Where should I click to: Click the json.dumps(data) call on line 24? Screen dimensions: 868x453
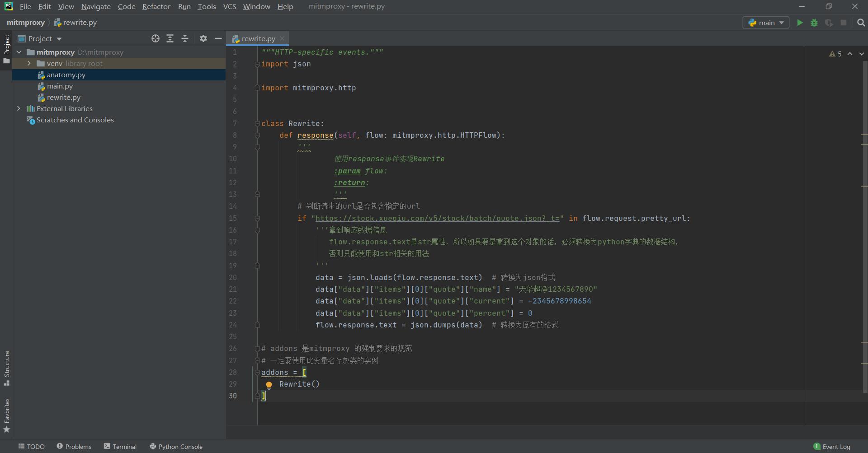pos(446,325)
